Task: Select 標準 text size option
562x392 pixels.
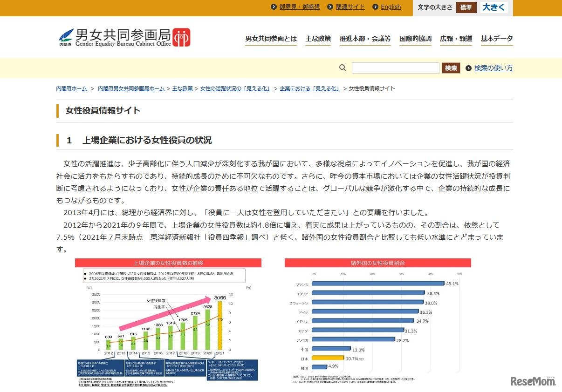Action: click(466, 7)
